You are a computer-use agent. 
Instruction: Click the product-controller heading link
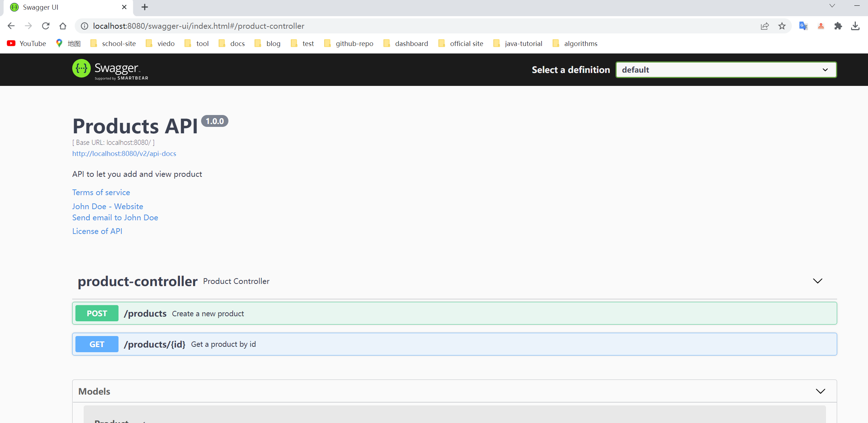tap(138, 281)
